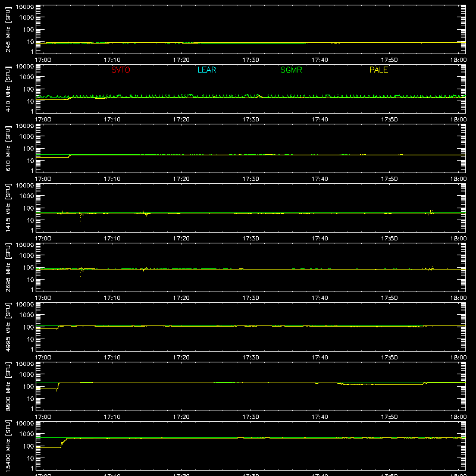Click 17:30 tick under the 245 MHz plot
The image size is (476, 476).
250,60
